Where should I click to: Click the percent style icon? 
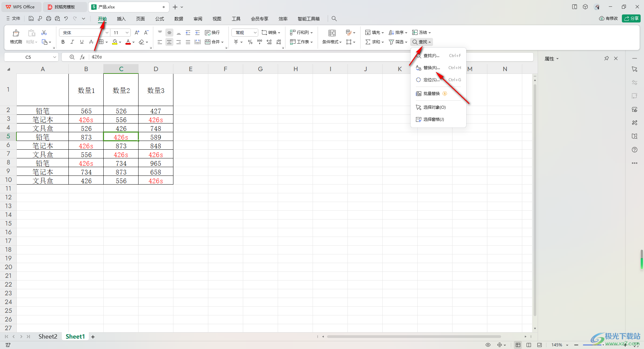click(x=250, y=42)
